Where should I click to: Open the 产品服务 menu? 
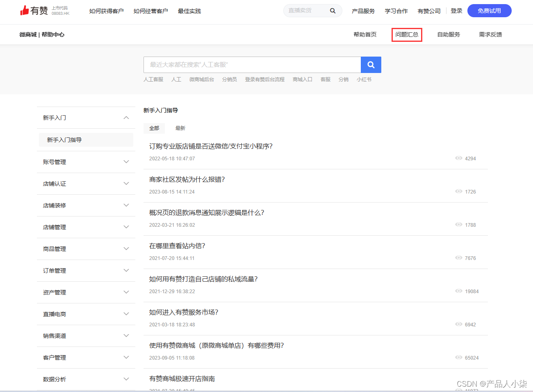click(363, 11)
